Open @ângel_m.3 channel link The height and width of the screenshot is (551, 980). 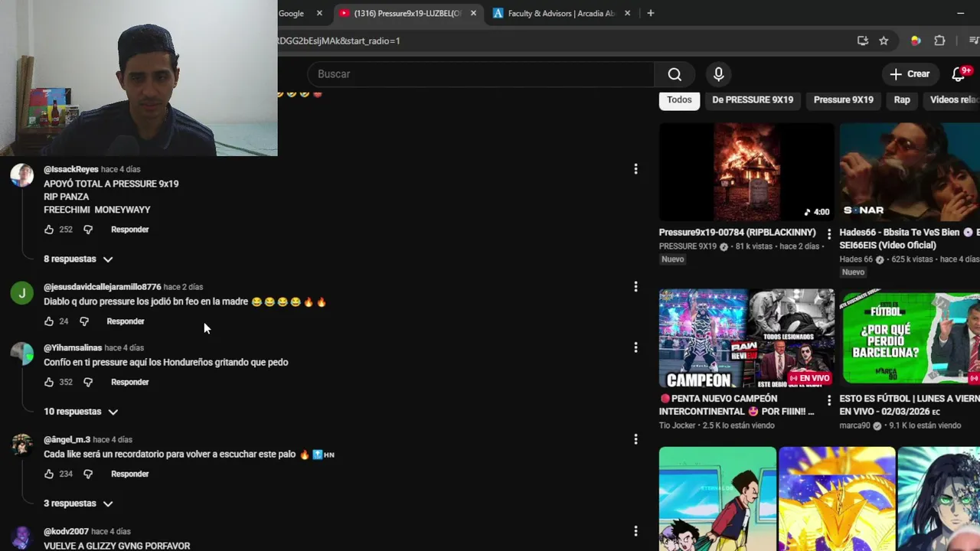point(67,439)
